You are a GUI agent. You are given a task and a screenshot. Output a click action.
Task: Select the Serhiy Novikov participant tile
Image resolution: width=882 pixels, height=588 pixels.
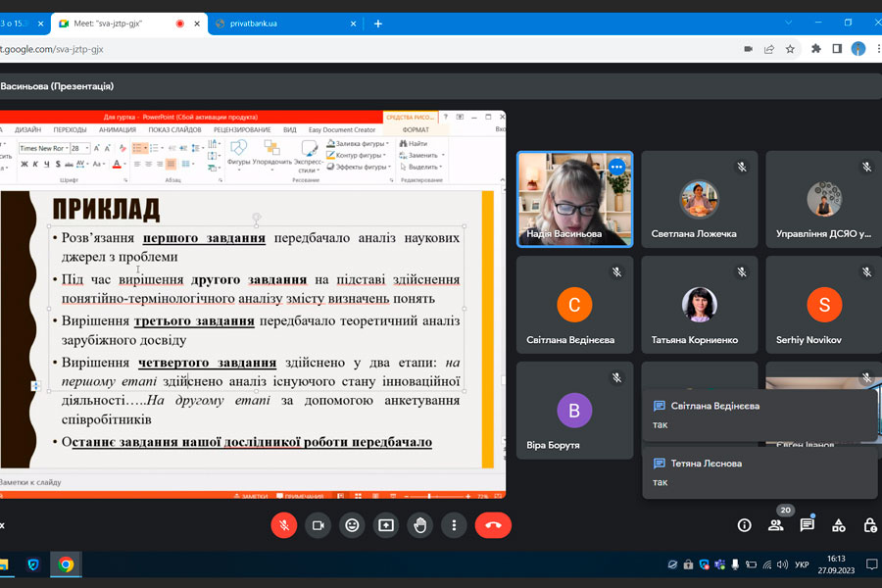(823, 305)
